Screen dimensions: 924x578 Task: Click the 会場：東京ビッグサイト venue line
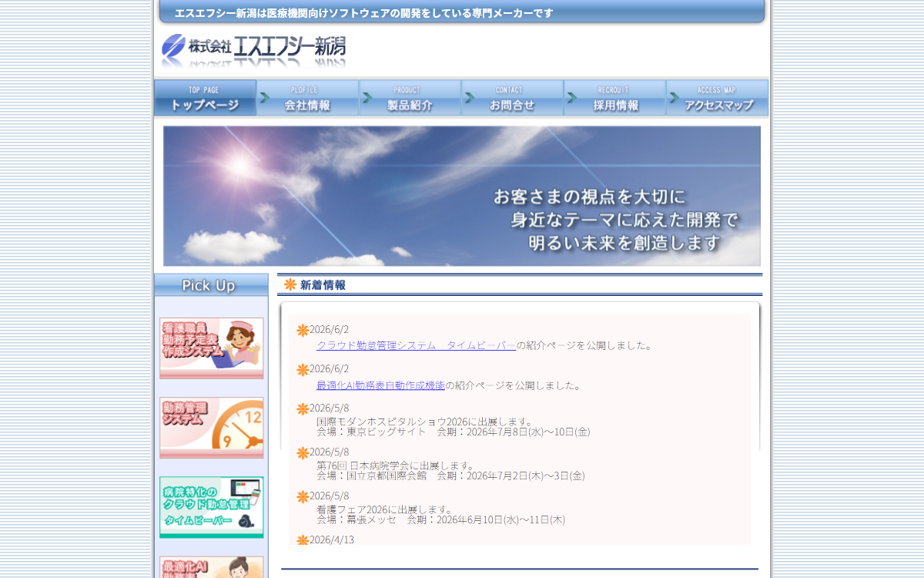(x=454, y=432)
